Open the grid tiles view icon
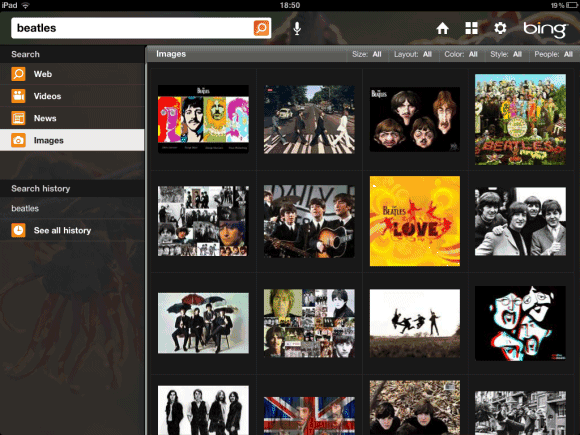 coord(471,28)
